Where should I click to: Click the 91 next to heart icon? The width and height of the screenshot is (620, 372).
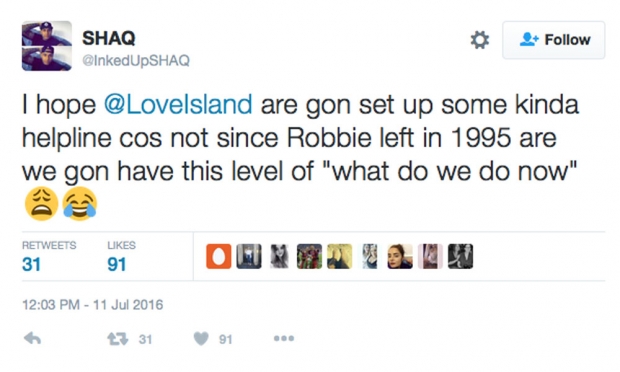[225, 339]
